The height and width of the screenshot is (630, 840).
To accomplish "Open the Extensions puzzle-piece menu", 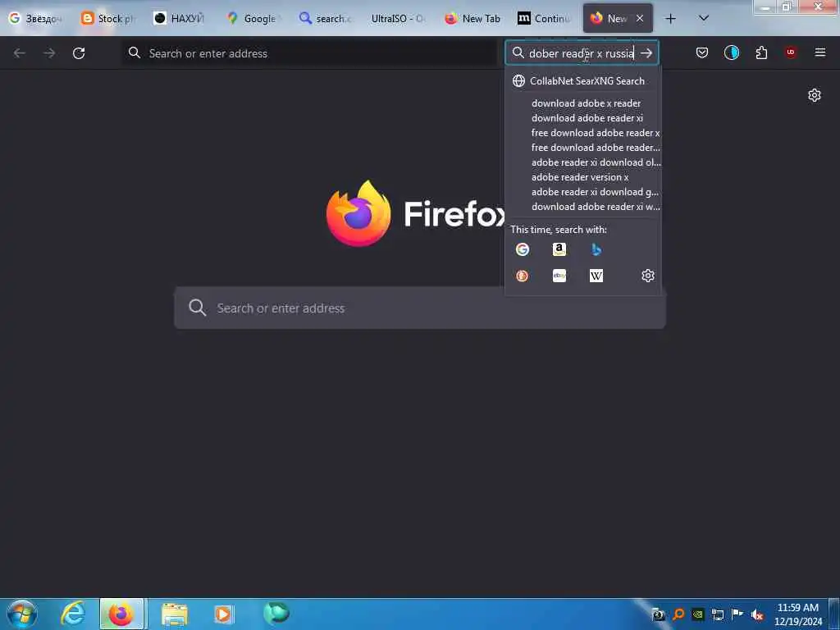I will pyautogui.click(x=761, y=52).
